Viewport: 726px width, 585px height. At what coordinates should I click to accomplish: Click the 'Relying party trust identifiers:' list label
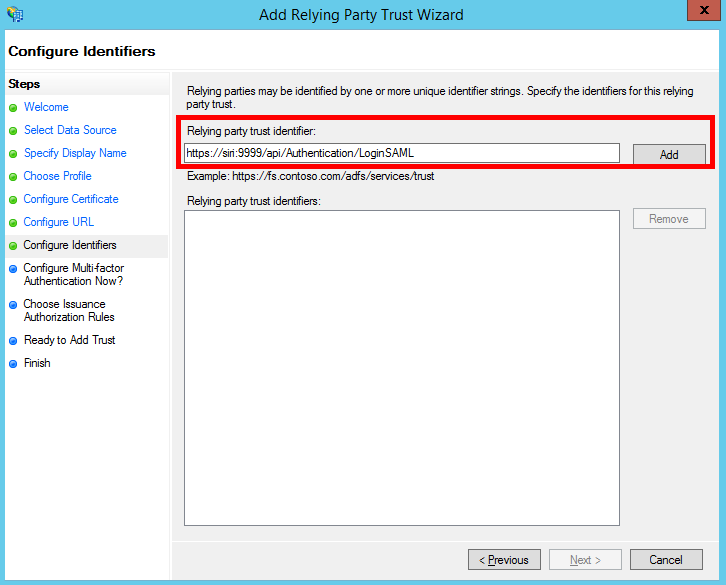pos(254,201)
